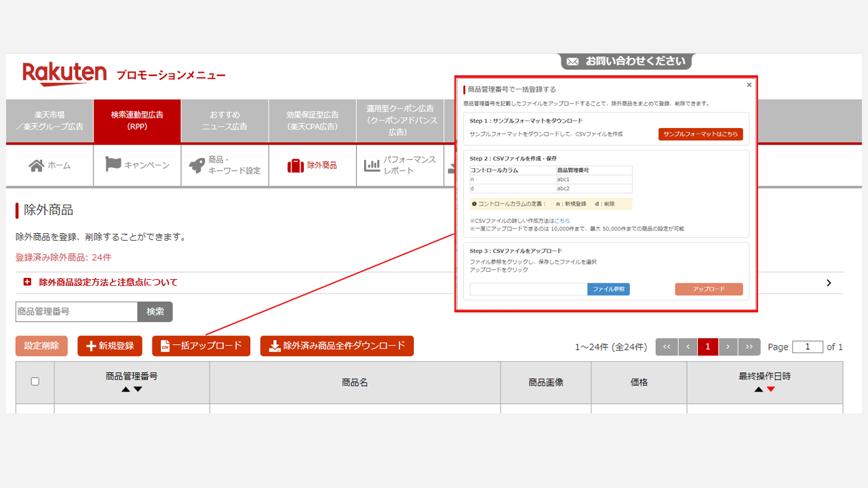Focus the 商品管理番号 search field
The width and height of the screenshot is (868, 488).
pyautogui.click(x=77, y=312)
